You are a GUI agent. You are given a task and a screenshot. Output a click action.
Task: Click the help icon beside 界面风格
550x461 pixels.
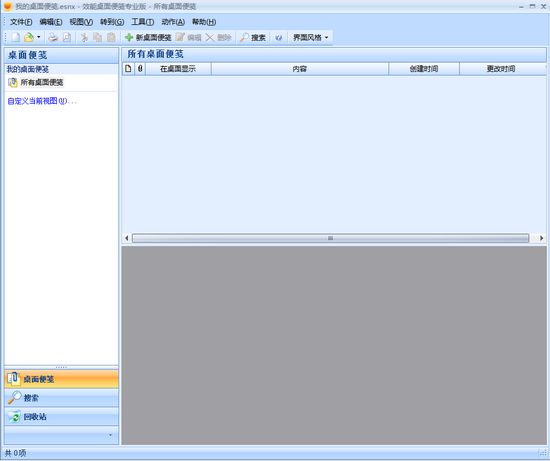point(279,38)
